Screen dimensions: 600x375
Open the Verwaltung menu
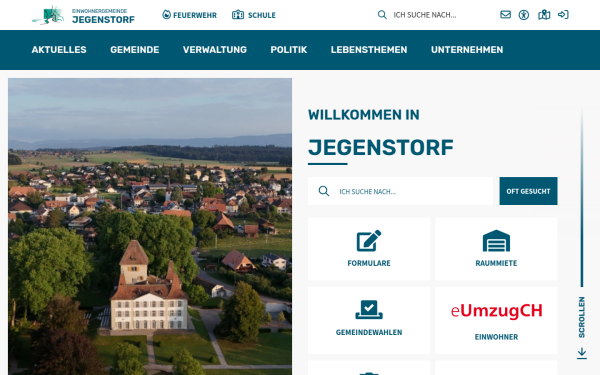point(215,50)
